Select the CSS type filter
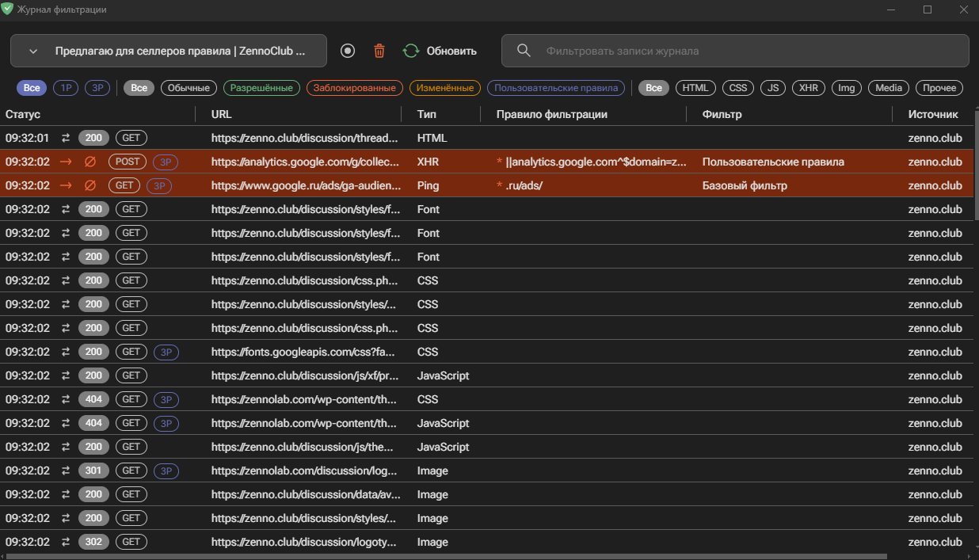 click(737, 88)
